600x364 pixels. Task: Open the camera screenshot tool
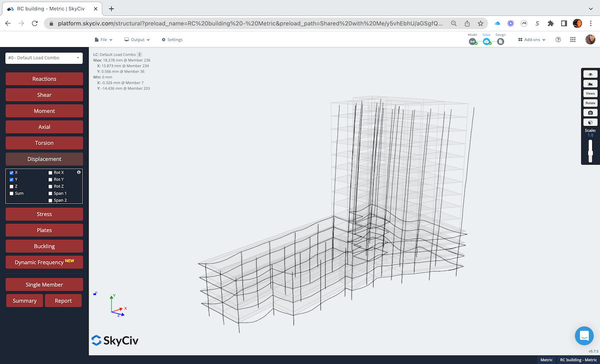click(x=590, y=112)
